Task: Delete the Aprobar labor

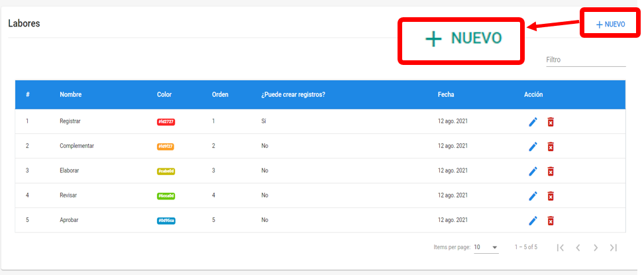Action: [x=551, y=220]
